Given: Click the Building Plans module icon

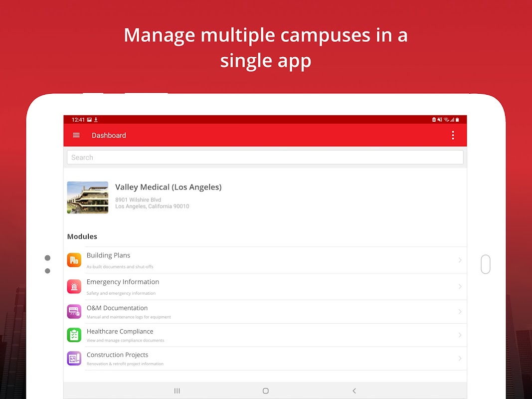Looking at the screenshot, I should click(x=74, y=260).
